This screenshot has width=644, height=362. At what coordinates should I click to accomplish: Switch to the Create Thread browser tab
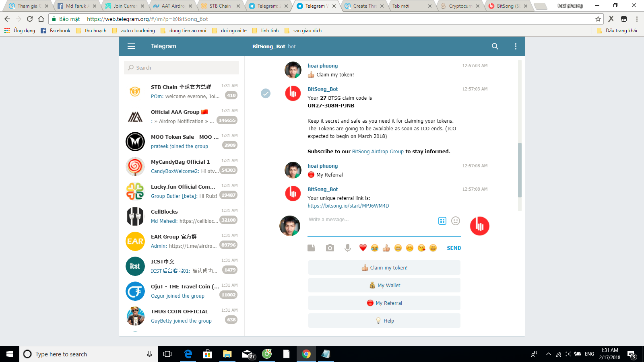[364, 6]
